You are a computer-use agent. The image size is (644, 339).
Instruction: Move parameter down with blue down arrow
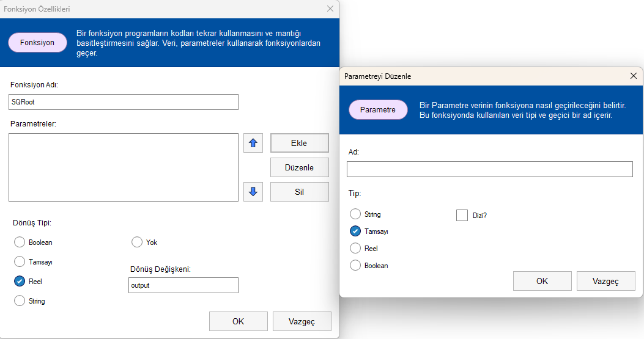click(x=253, y=192)
